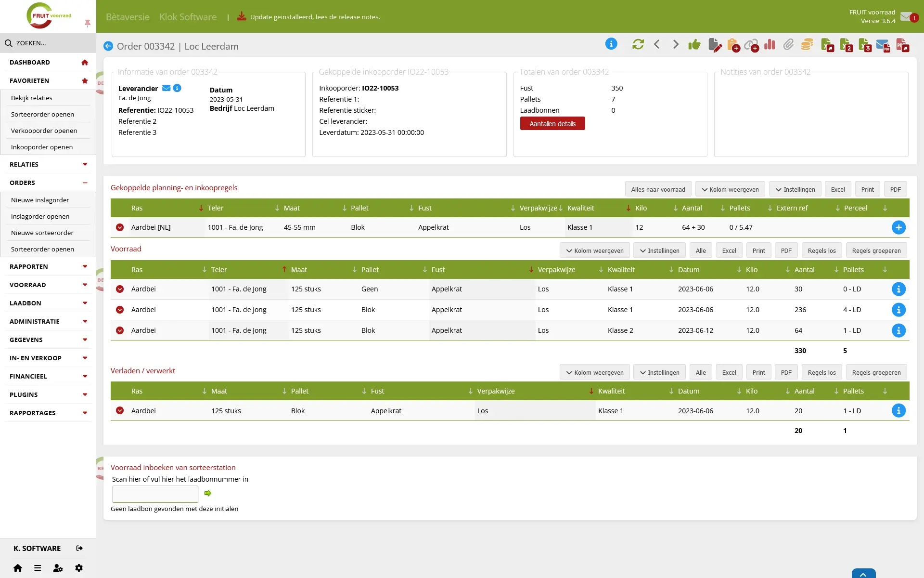
Task: Open attachments with the paperclip icon
Action: tap(788, 45)
